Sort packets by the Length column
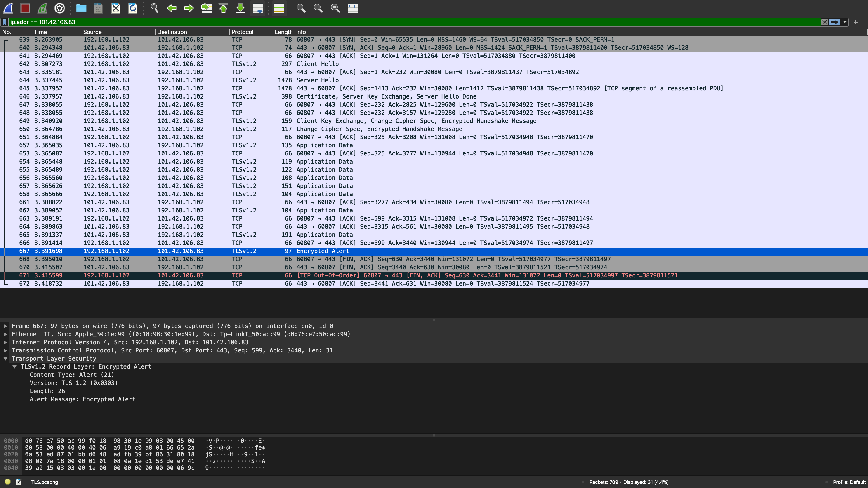Viewport: 868px width, 488px height. coord(283,32)
